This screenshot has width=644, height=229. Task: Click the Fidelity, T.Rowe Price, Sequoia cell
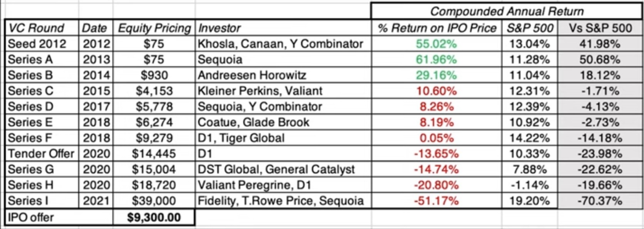281,201
